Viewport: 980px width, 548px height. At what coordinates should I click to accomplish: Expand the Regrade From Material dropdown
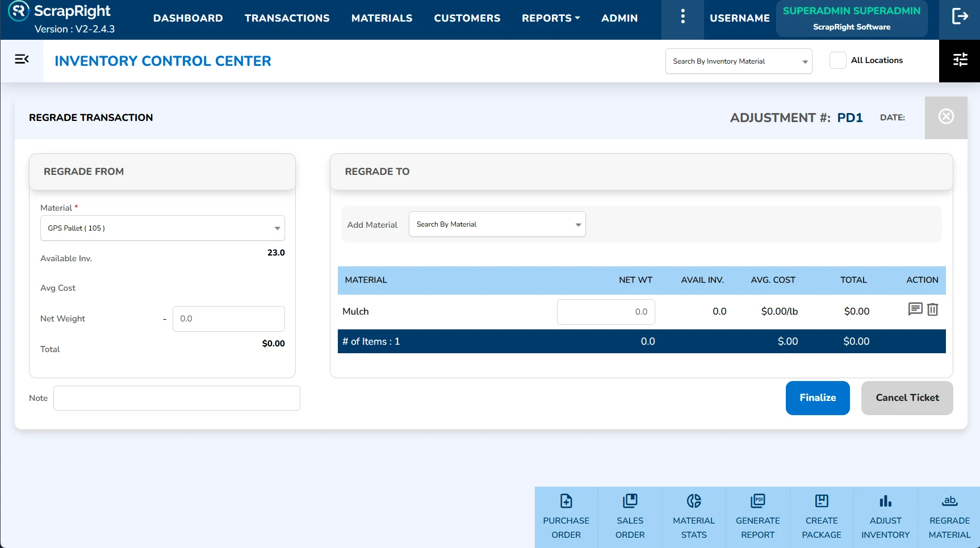coord(162,228)
